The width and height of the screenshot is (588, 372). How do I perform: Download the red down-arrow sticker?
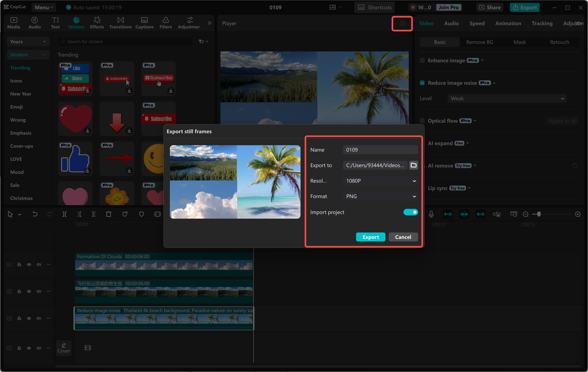(x=129, y=131)
